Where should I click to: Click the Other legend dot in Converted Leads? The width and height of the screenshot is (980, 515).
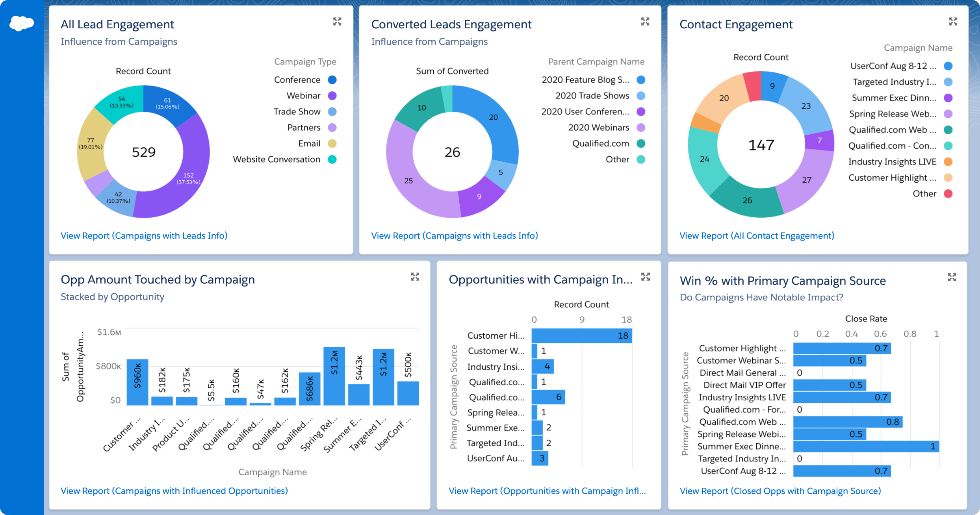pyautogui.click(x=641, y=159)
